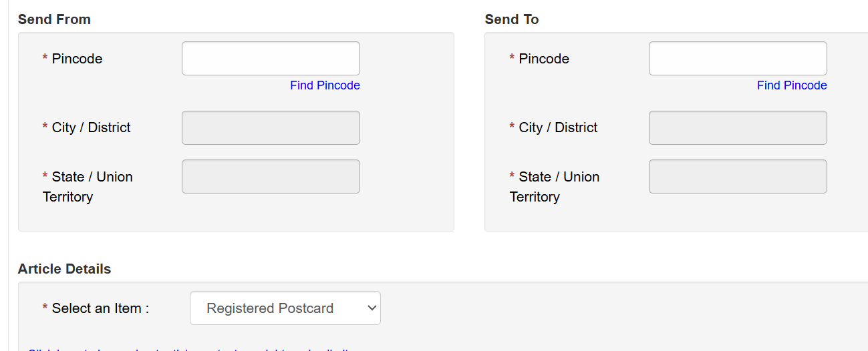Click City / District label in Send To
868x351 pixels.
pos(558,127)
